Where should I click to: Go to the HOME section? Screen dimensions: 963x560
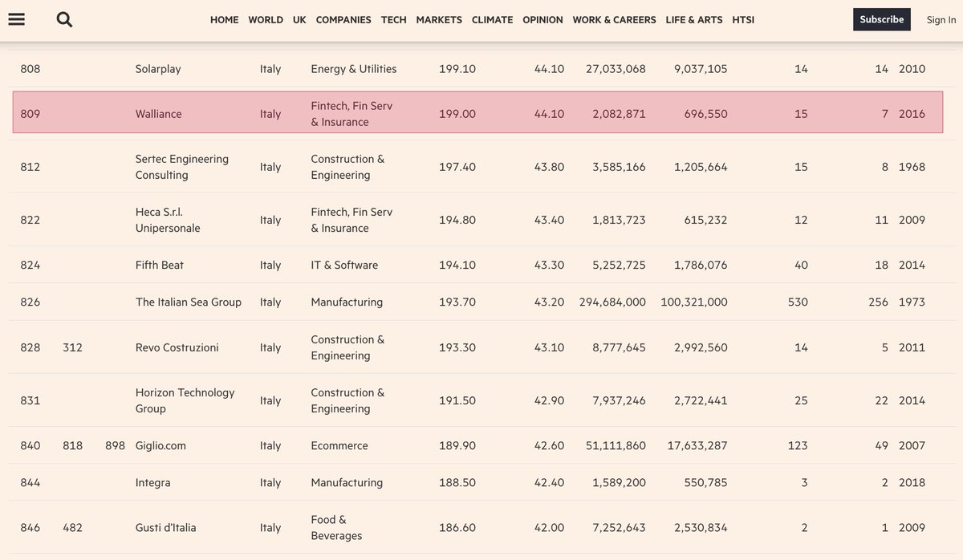point(225,19)
